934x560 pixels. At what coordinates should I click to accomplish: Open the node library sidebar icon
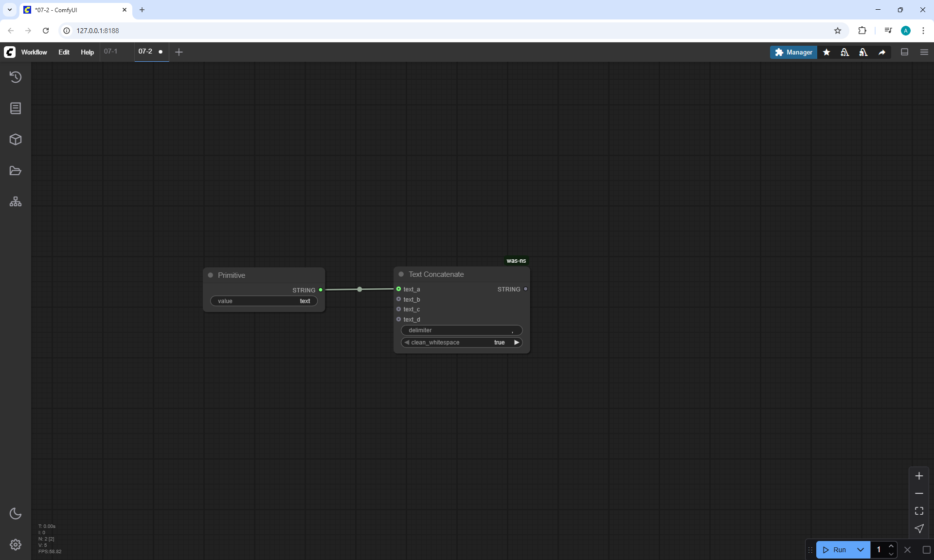click(16, 108)
